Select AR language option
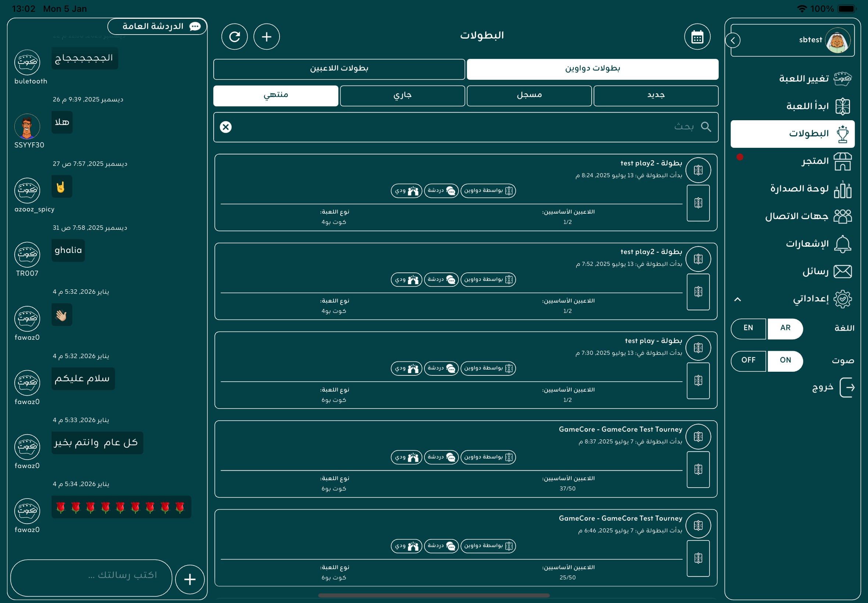This screenshot has height=603, width=868. tap(785, 328)
